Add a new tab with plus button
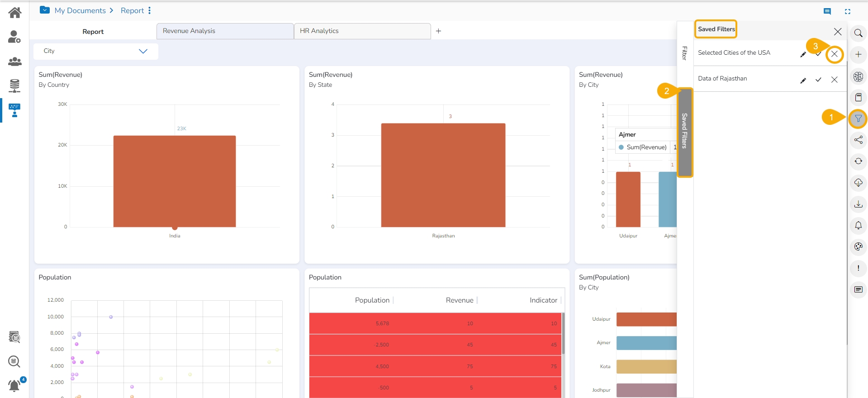This screenshot has height=398, width=868. [x=438, y=31]
